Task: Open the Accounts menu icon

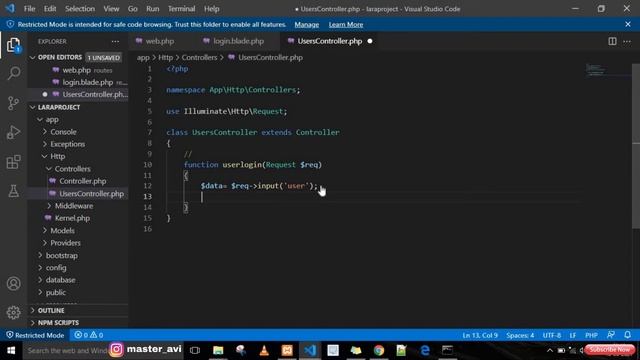Action: click(13, 283)
